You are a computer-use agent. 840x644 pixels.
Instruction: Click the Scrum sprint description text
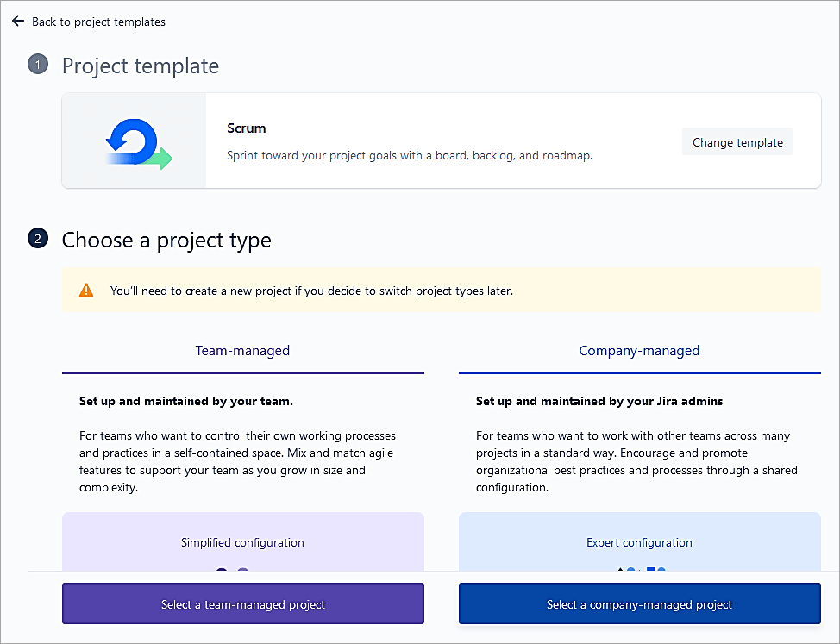pyautogui.click(x=409, y=156)
